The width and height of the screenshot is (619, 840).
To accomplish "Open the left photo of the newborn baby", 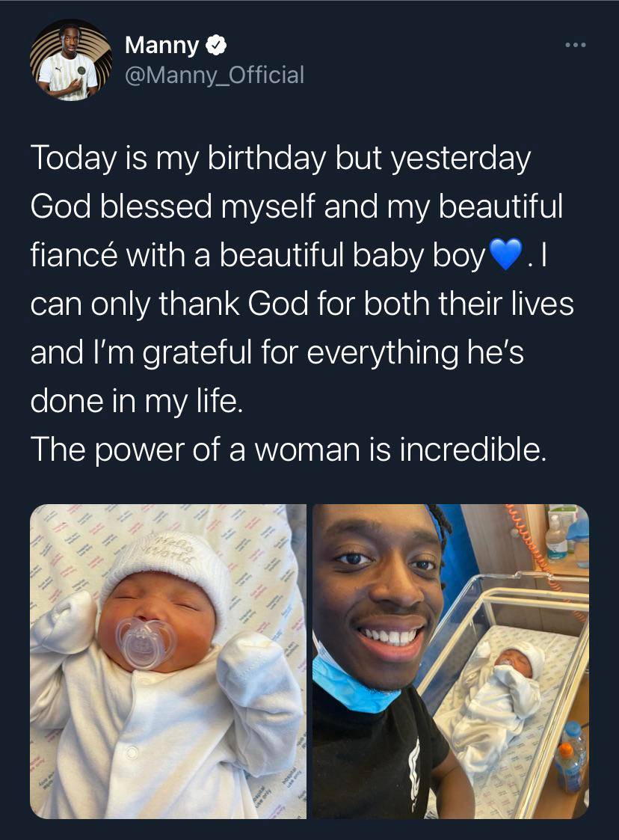I will tap(168, 661).
